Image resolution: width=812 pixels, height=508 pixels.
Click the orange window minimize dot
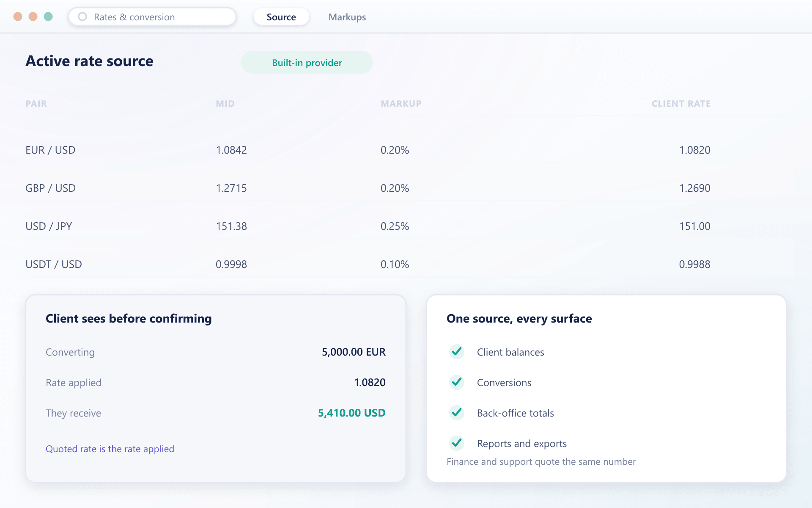33,17
